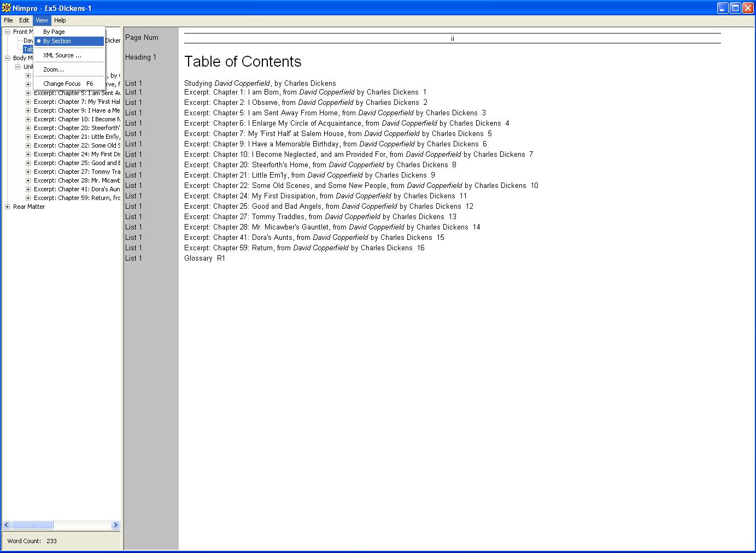The height and width of the screenshot is (553, 756).
Task: Minimize the Nimpro window
Action: pos(723,8)
